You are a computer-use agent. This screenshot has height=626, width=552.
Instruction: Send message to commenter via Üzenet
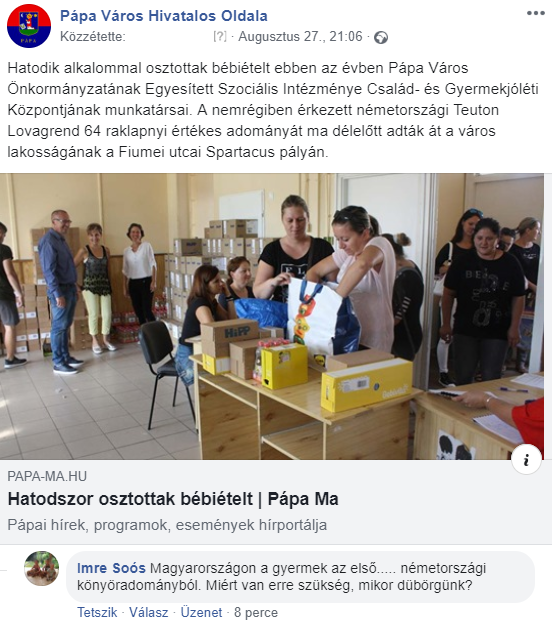click(201, 612)
